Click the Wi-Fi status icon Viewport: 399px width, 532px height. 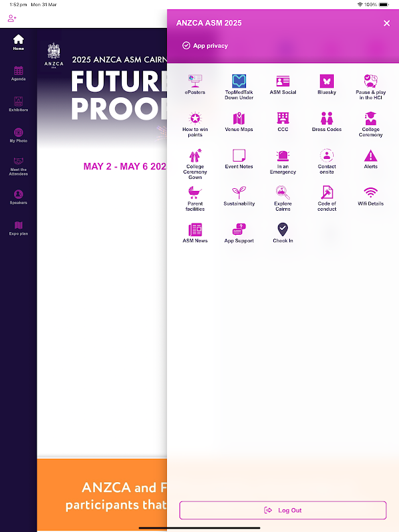pos(360,5)
